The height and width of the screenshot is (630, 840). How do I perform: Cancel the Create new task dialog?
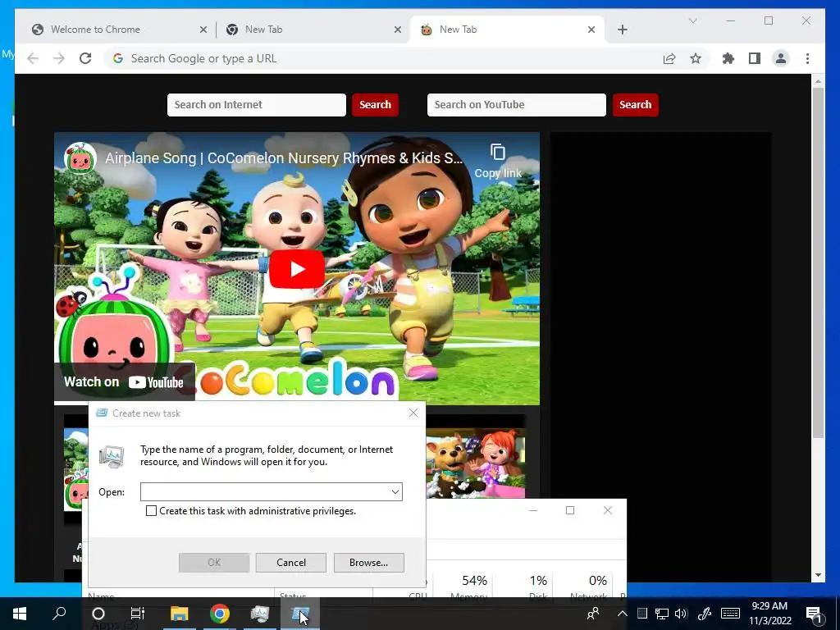pyautogui.click(x=291, y=563)
